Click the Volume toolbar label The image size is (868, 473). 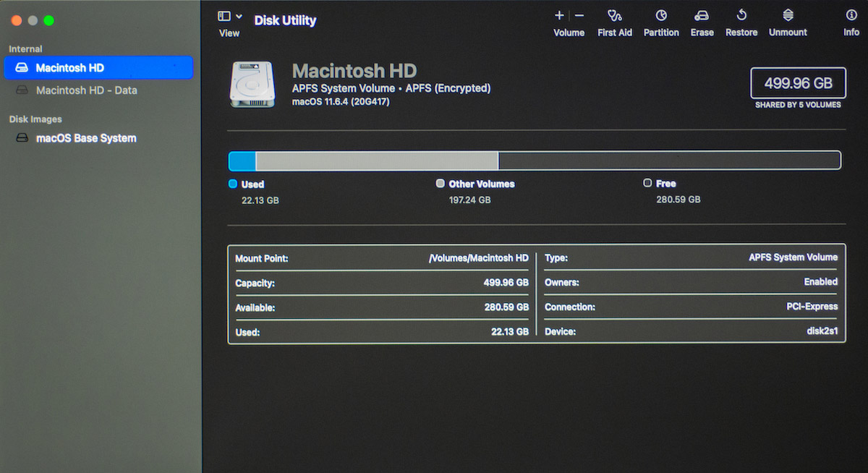[569, 33]
